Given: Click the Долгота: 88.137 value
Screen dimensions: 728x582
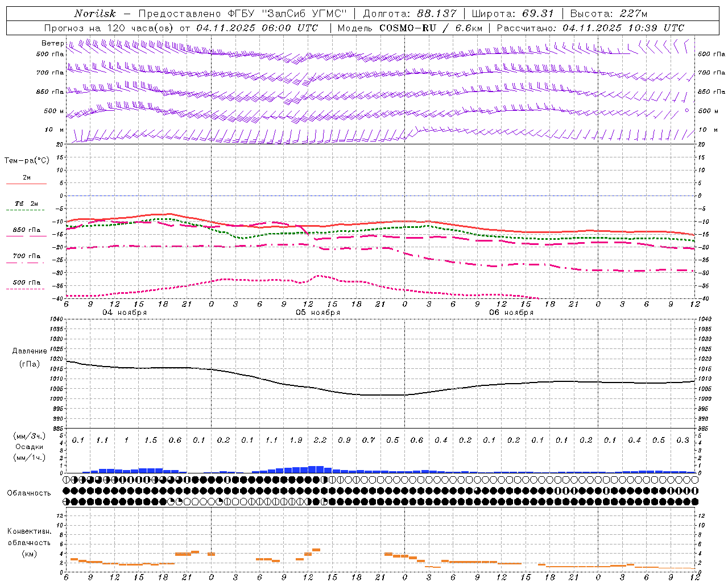Looking at the screenshot, I should (x=409, y=14).
